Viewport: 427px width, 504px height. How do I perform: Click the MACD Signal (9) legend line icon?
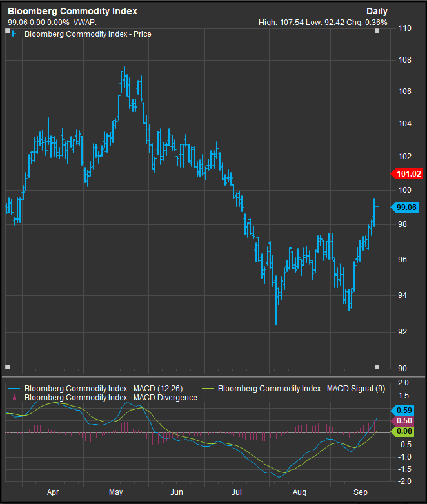pos(208,389)
